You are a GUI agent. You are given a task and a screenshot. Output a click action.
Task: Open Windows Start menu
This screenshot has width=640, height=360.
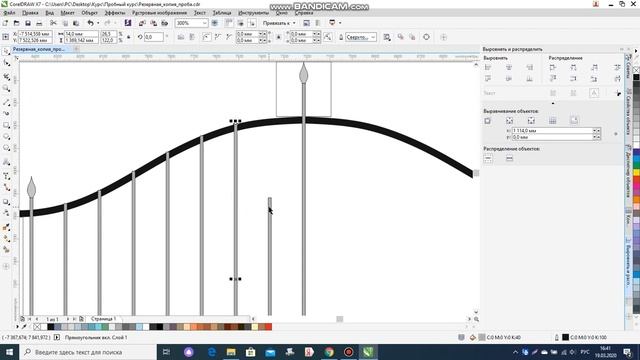tap(9, 352)
